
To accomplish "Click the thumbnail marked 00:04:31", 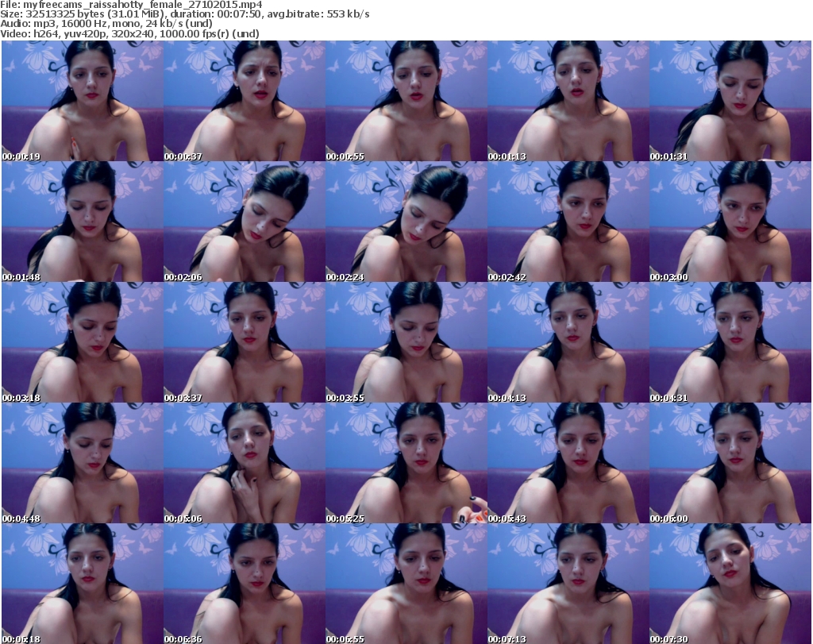I will (x=730, y=342).
